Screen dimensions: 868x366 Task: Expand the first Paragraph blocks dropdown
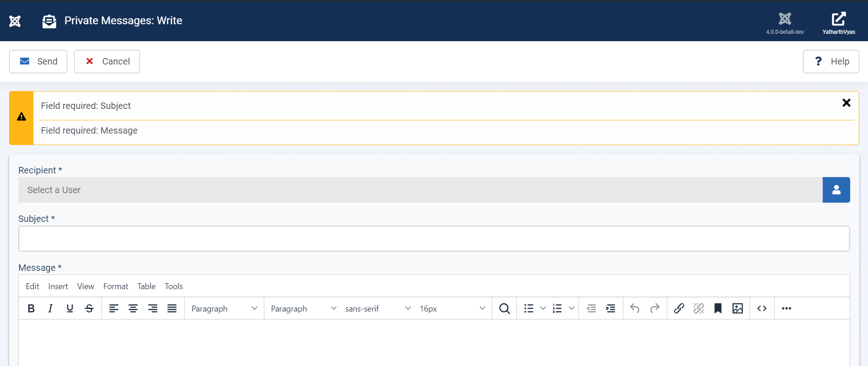click(x=224, y=308)
